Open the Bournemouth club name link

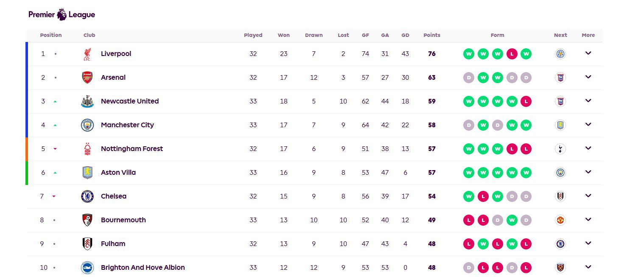pyautogui.click(x=123, y=220)
